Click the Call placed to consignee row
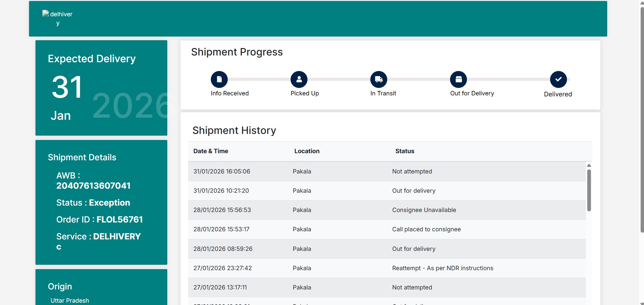The image size is (644, 305). pyautogui.click(x=387, y=229)
